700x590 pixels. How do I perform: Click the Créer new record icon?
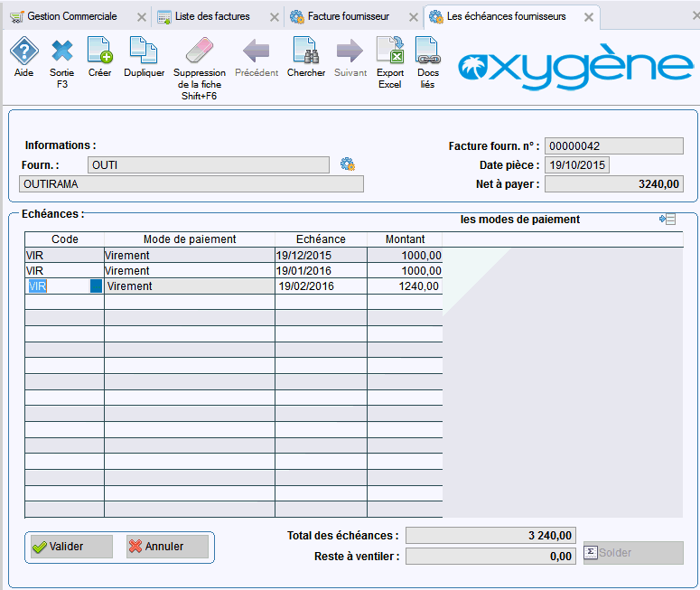click(99, 52)
